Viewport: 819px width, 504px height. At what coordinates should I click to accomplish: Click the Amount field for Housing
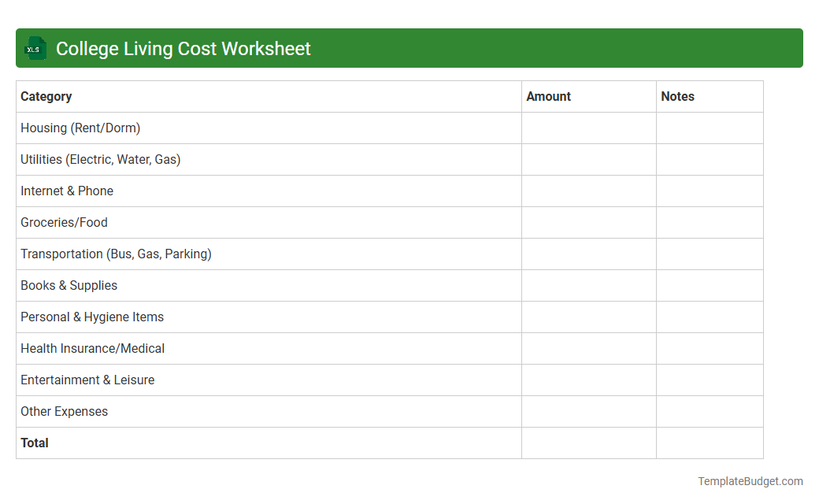click(588, 128)
